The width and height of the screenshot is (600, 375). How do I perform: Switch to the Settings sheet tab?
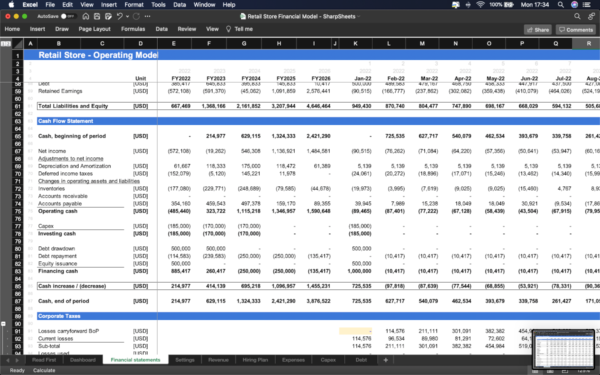[x=184, y=360]
